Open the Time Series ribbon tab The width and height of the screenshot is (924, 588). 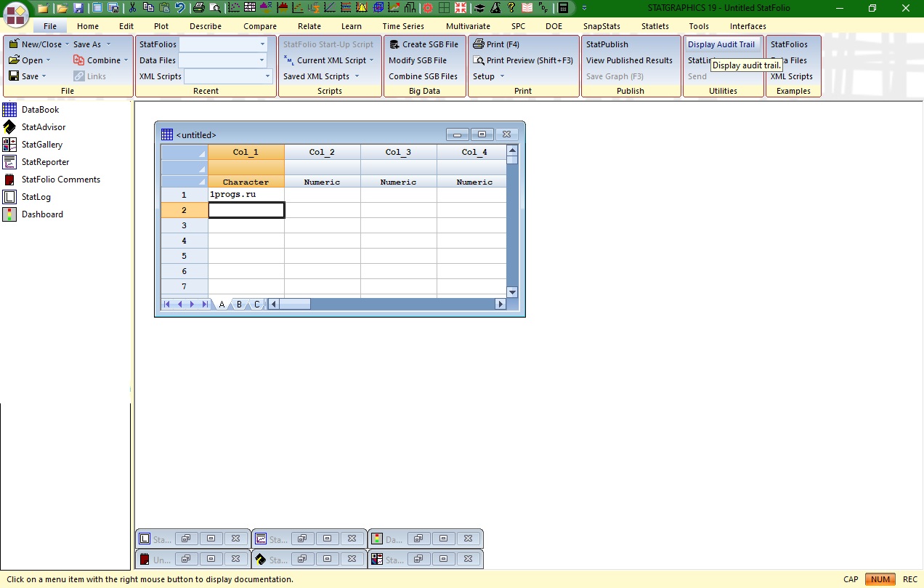[403, 26]
